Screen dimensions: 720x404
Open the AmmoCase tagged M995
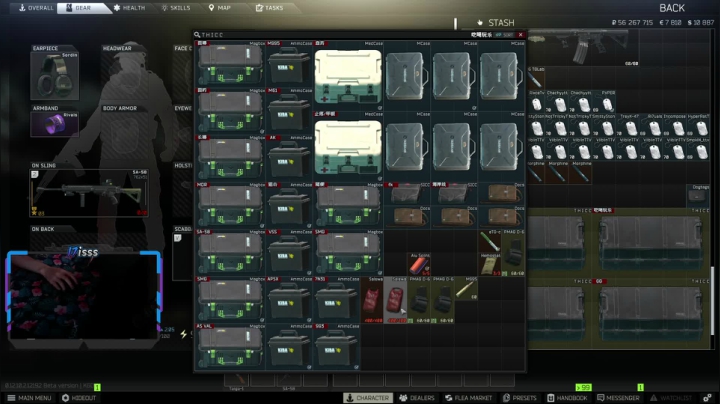[x=289, y=64]
